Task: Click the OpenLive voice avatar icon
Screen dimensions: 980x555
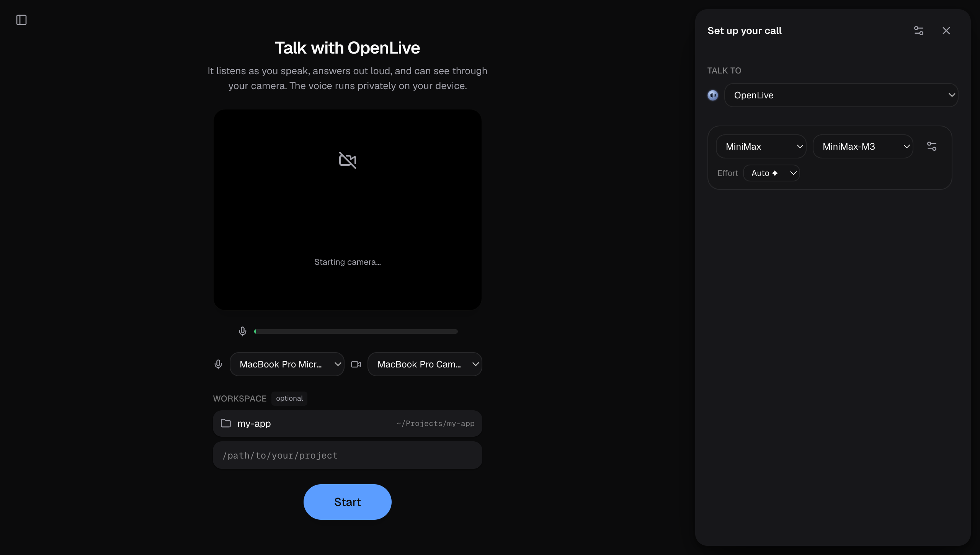Action: 713,95
